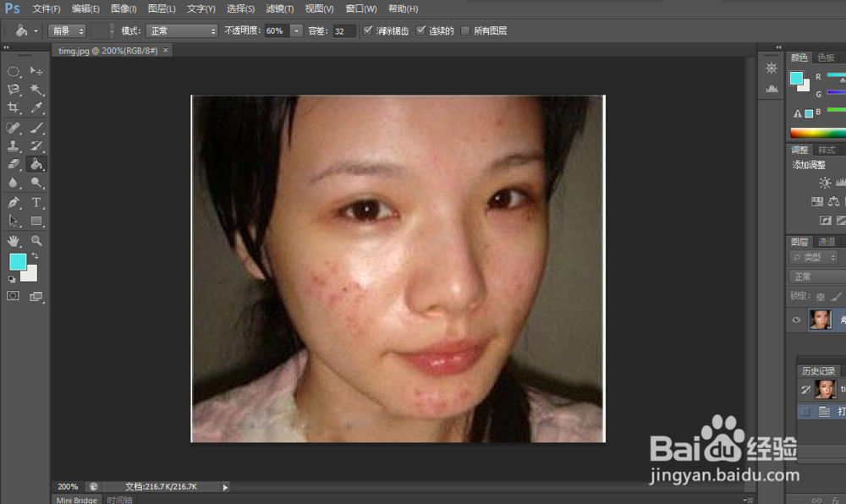Select the Brush tool
This screenshot has width=846, height=504.
point(36,128)
